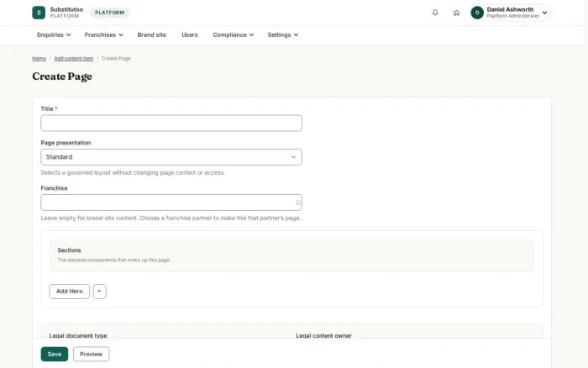Image resolution: width=588 pixels, height=368 pixels.
Task: Open the Compliance menu
Action: click(x=234, y=35)
